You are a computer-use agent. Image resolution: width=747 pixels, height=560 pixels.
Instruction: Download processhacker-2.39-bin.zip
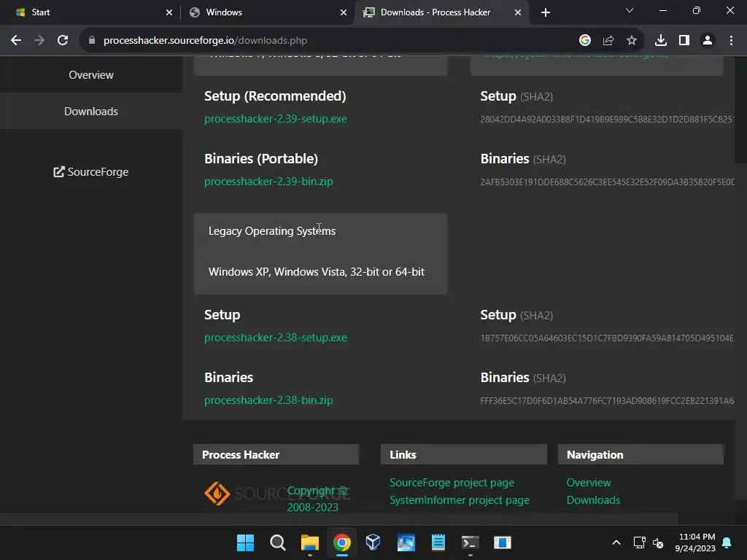coord(268,182)
